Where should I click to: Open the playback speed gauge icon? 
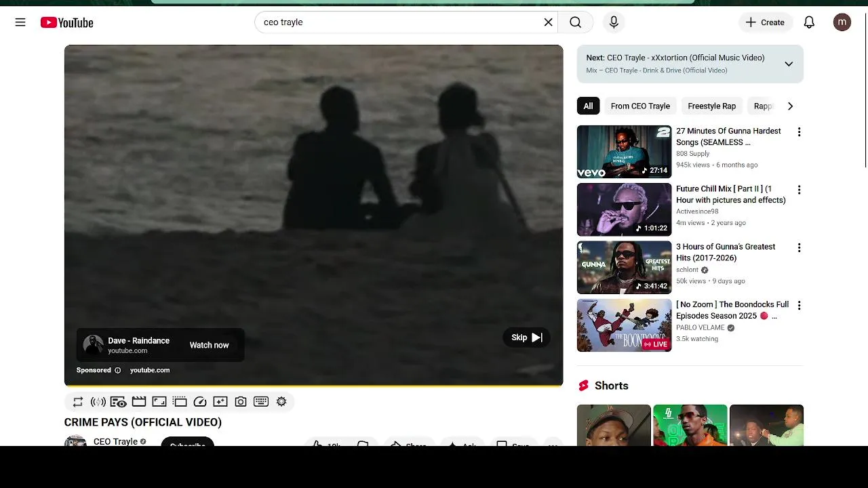[200, 402]
